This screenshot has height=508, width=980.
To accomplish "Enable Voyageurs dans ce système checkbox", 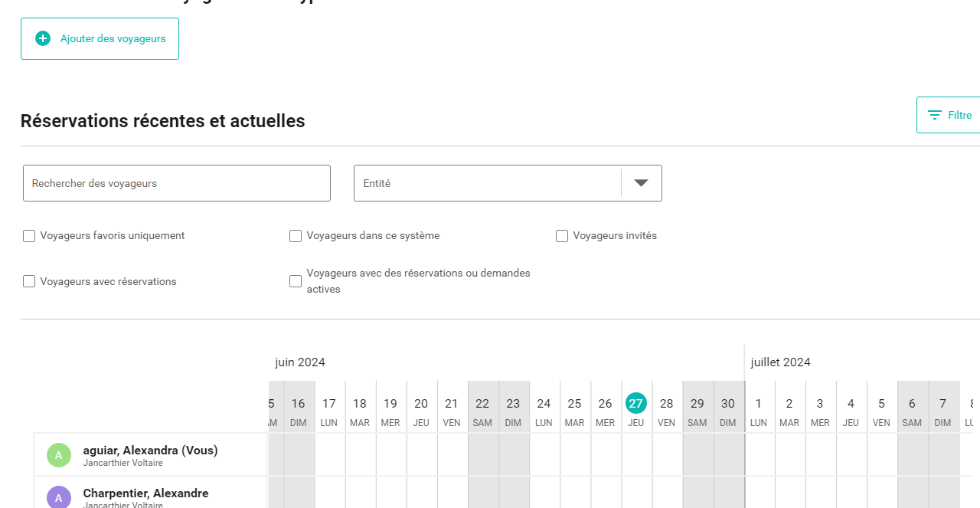I will click(296, 236).
